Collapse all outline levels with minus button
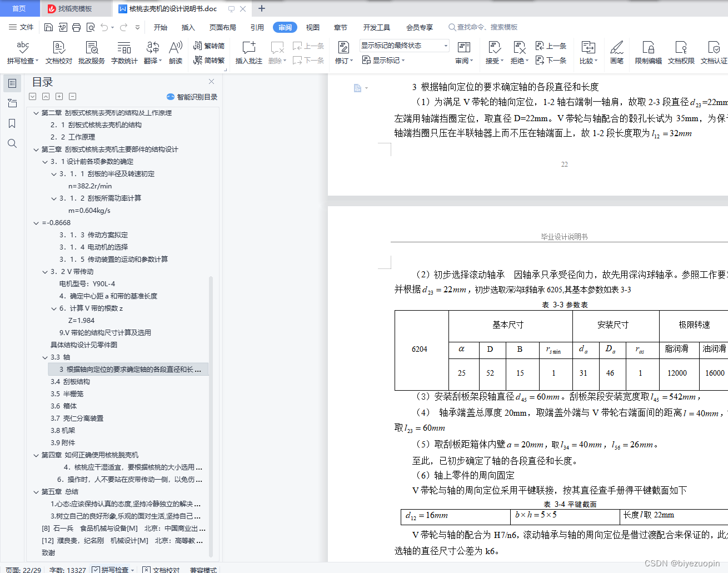This screenshot has height=573, width=728. click(x=73, y=97)
